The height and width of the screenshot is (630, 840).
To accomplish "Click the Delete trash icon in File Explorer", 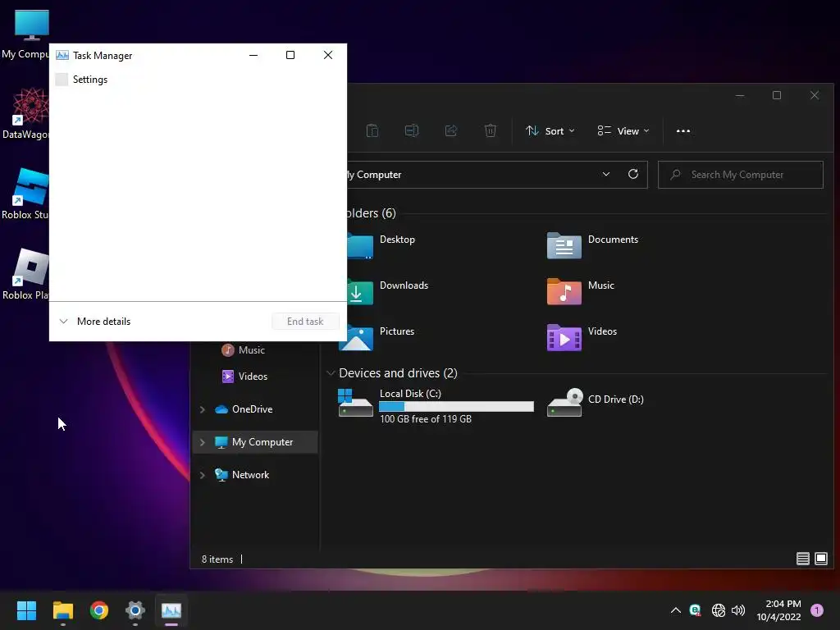I will click(491, 130).
